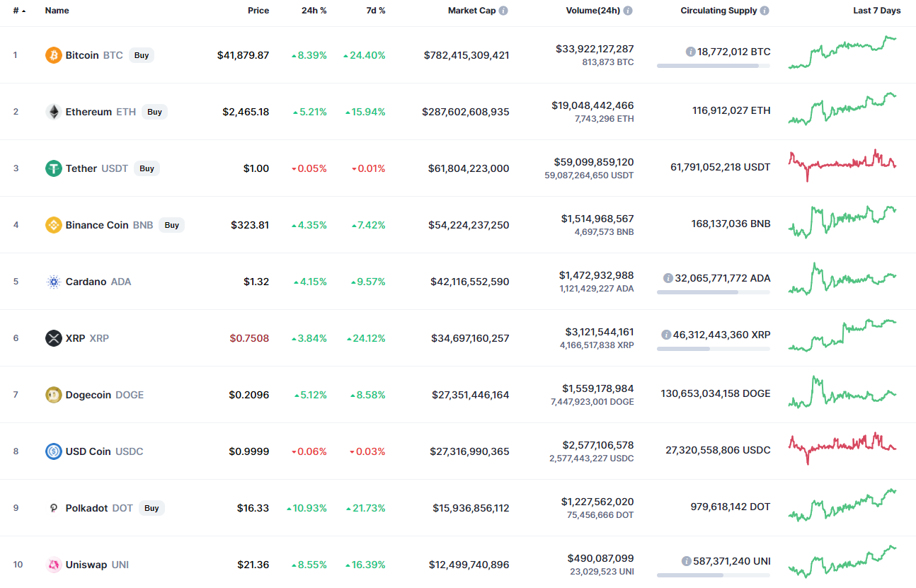Click Ethereum supply 116,912,027 ETH

point(731,110)
